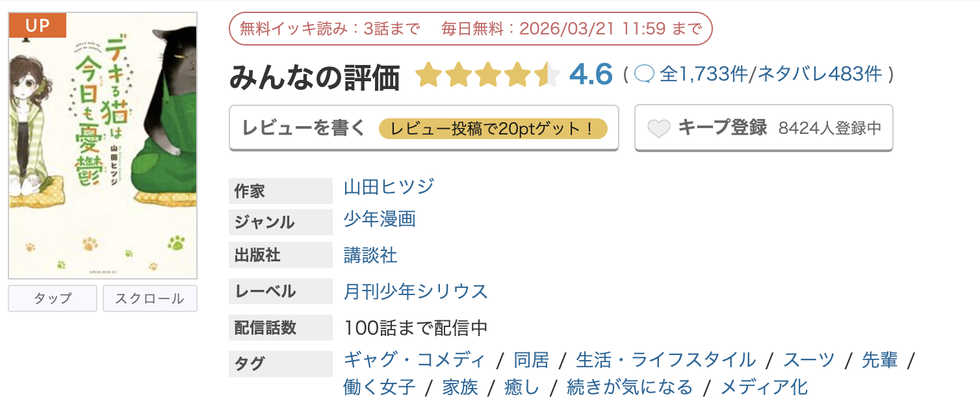Click the UP badge on the cover
Viewport: 980px width, 416px height.
tap(37, 26)
